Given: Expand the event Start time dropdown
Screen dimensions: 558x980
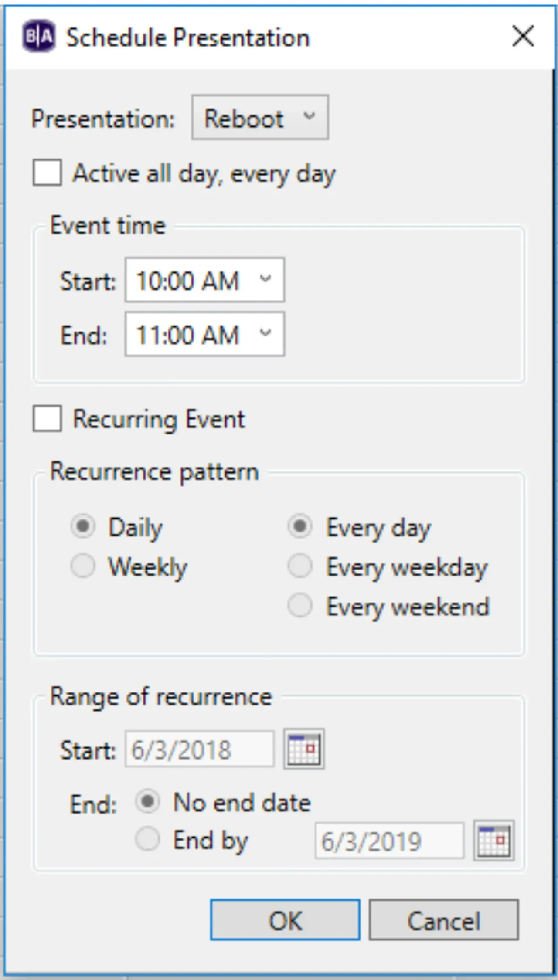Looking at the screenshot, I should coord(205,280).
